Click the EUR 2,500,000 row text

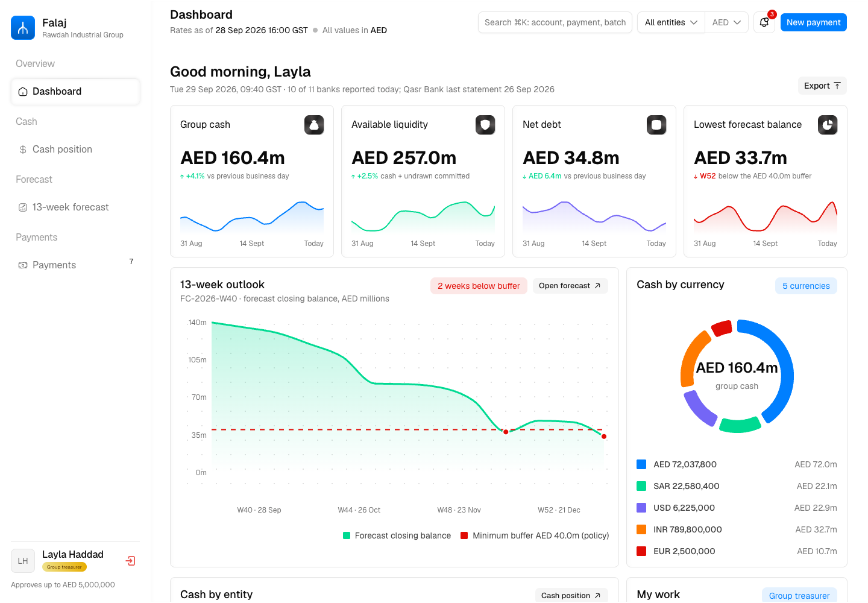[x=684, y=551]
